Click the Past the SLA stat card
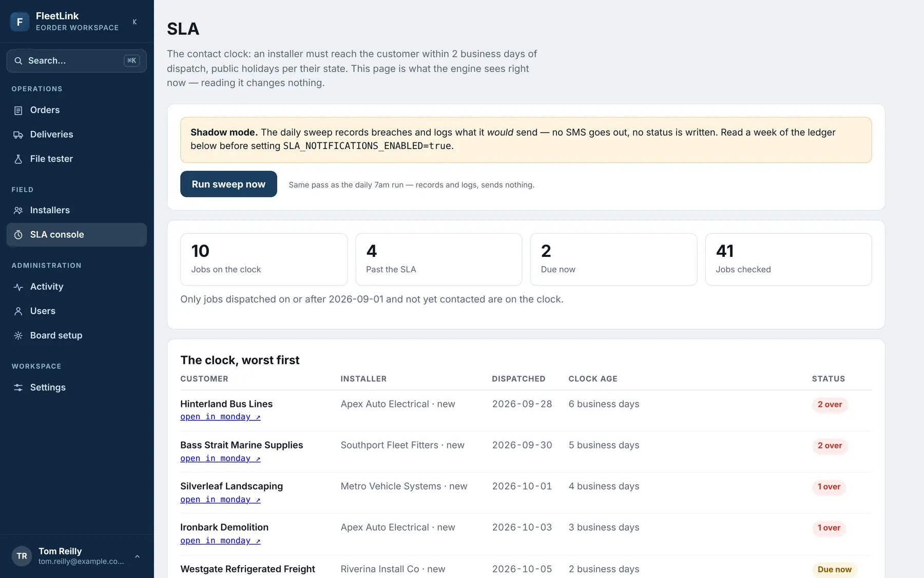Image resolution: width=924 pixels, height=578 pixels. (438, 259)
